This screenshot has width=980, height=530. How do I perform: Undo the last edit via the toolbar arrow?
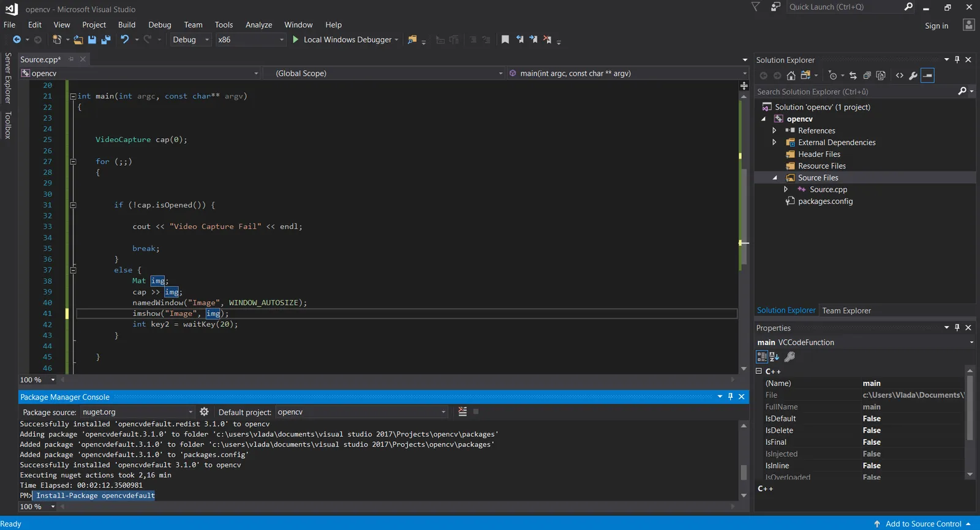tap(125, 39)
